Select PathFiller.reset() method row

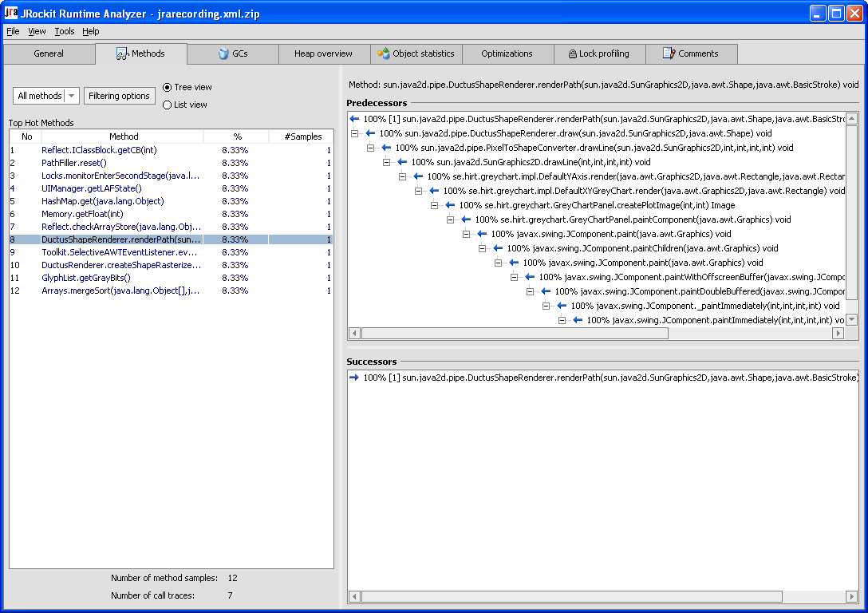coord(171,163)
